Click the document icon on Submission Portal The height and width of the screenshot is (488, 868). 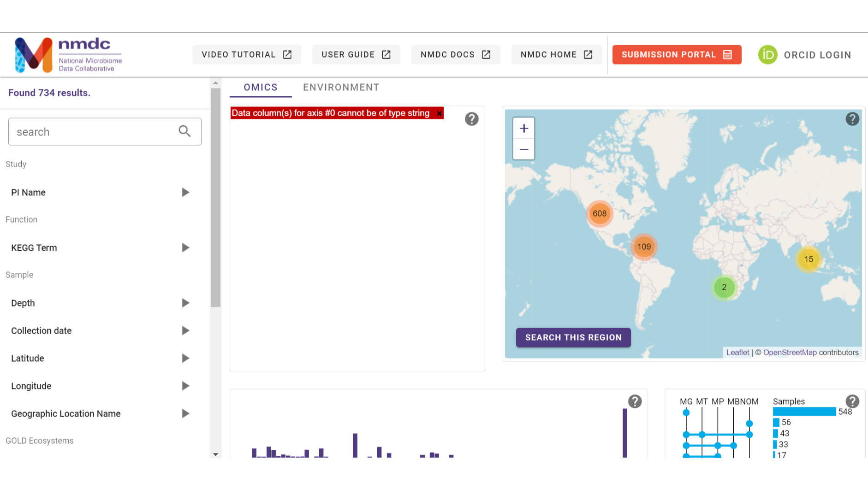728,55
